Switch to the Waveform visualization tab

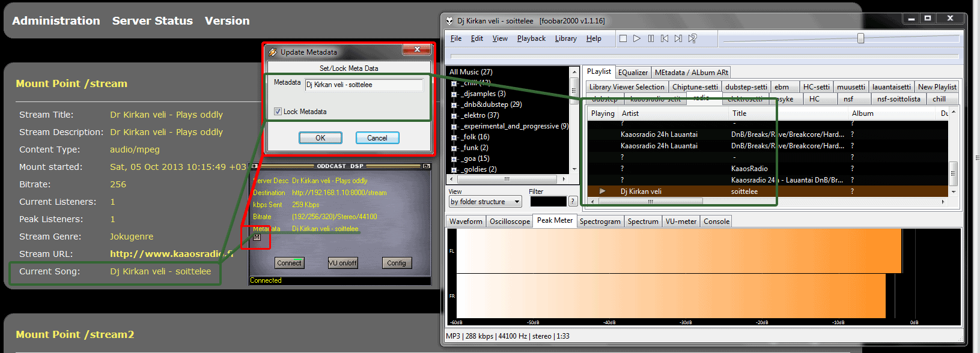[466, 222]
